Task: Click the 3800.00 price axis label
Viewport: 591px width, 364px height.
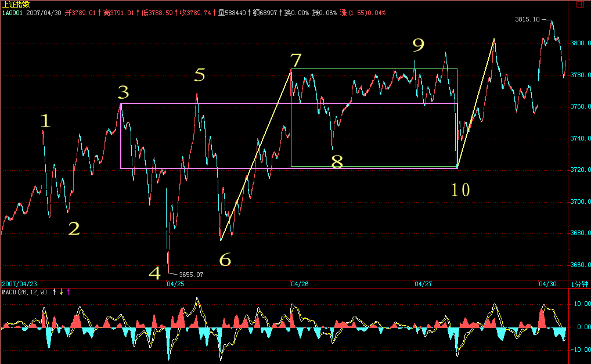Action: tap(578, 44)
